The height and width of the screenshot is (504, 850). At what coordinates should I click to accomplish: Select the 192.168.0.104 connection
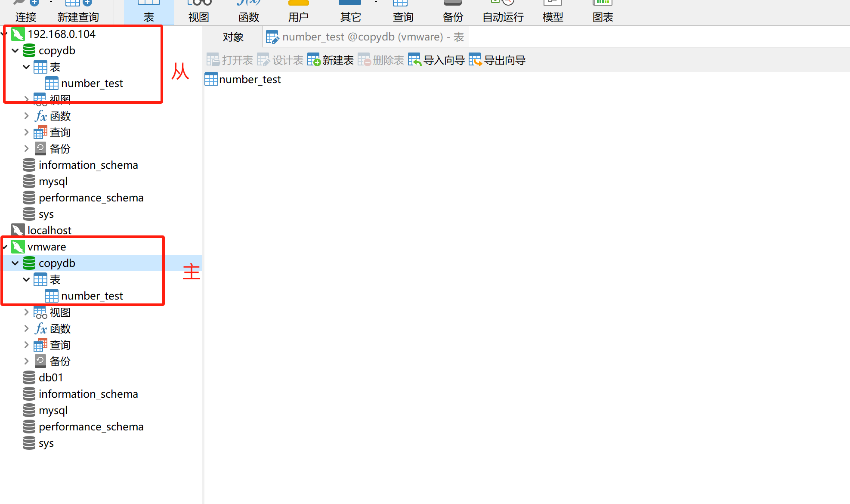[x=62, y=34]
